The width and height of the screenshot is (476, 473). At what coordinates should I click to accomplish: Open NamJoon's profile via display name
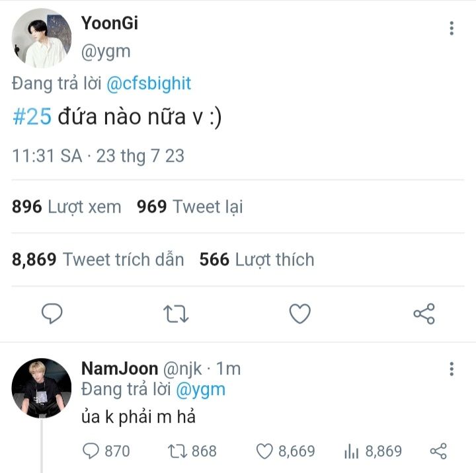point(120,369)
